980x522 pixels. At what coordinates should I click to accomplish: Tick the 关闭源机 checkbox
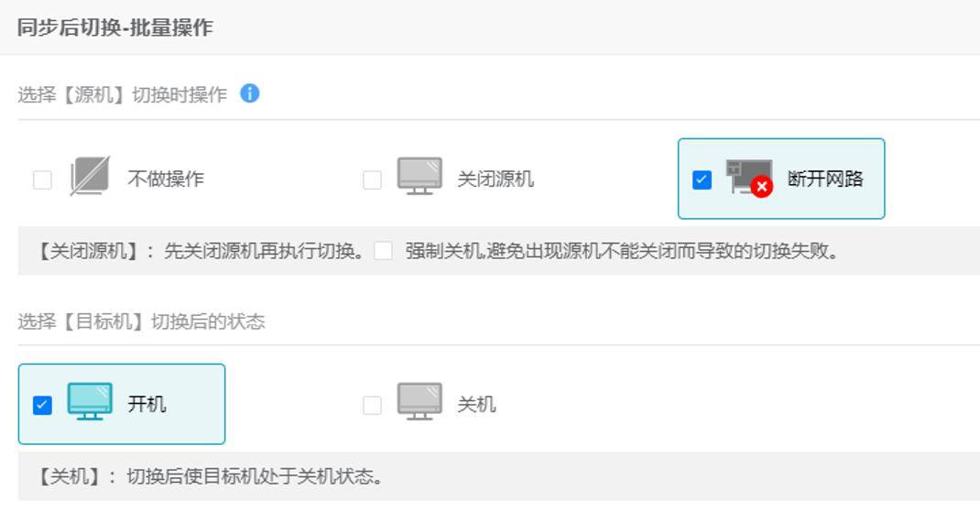(x=372, y=180)
